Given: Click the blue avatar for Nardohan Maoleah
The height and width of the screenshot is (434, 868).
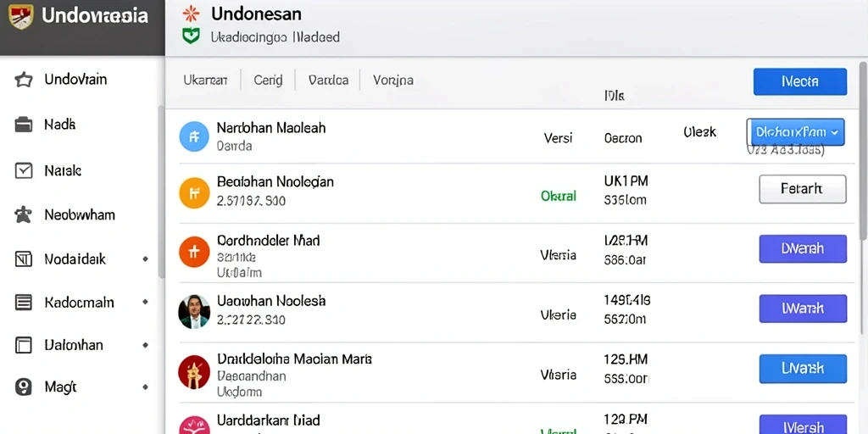Looking at the screenshot, I should (194, 136).
